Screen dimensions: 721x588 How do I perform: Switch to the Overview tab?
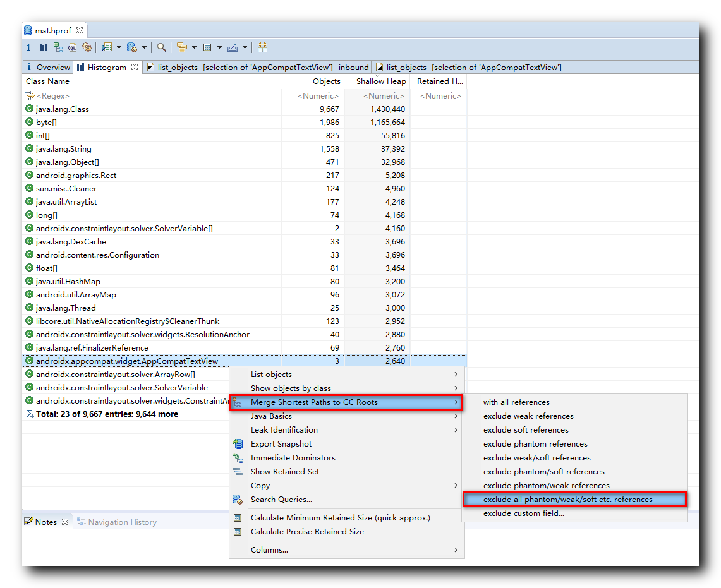pos(48,67)
